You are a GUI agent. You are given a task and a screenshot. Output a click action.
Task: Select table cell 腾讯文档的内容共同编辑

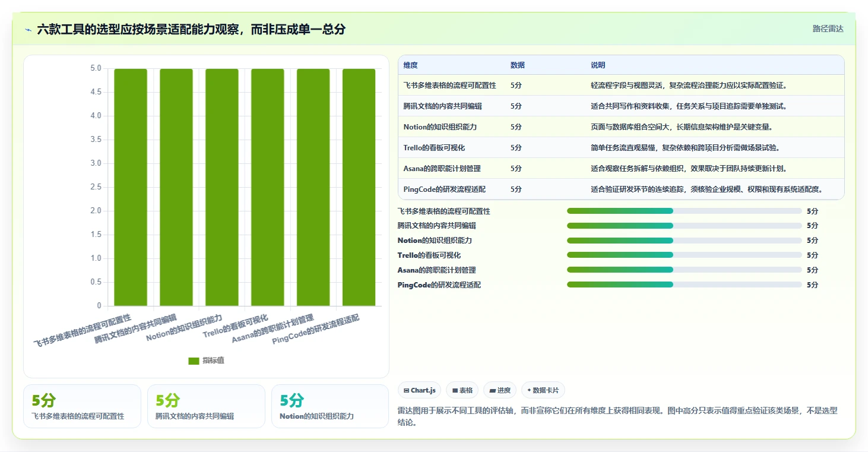pyautogui.click(x=442, y=106)
